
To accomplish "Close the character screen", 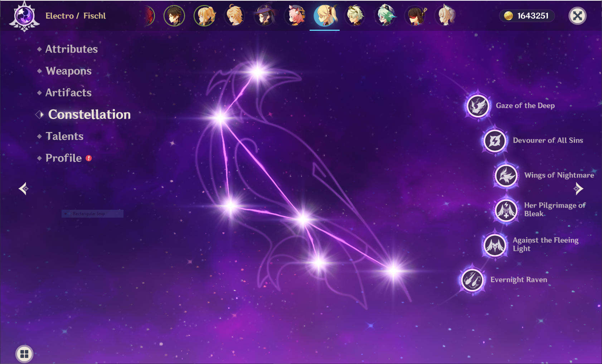I will coord(577,16).
